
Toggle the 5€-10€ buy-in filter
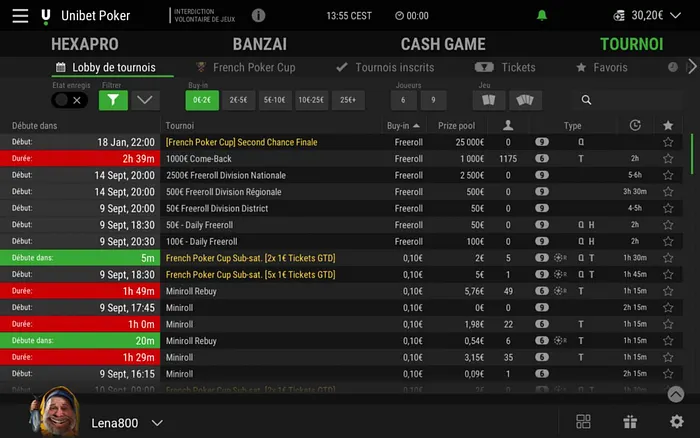275,100
